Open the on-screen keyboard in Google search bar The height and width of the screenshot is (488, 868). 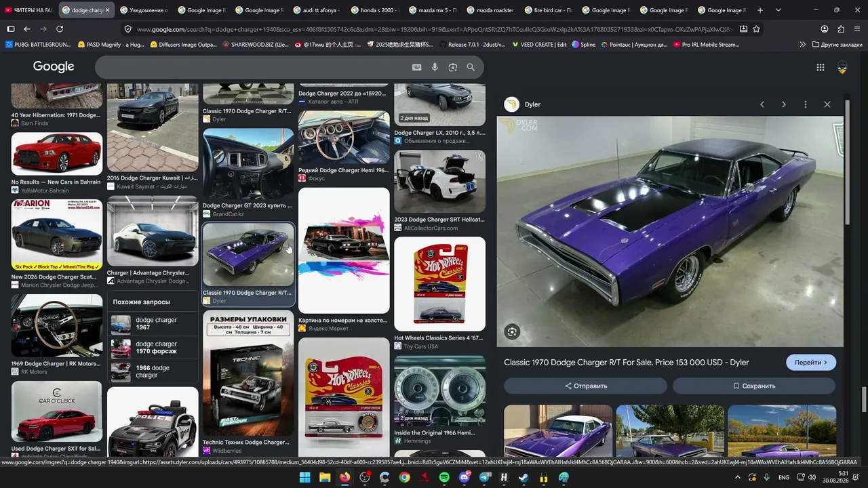click(x=416, y=67)
